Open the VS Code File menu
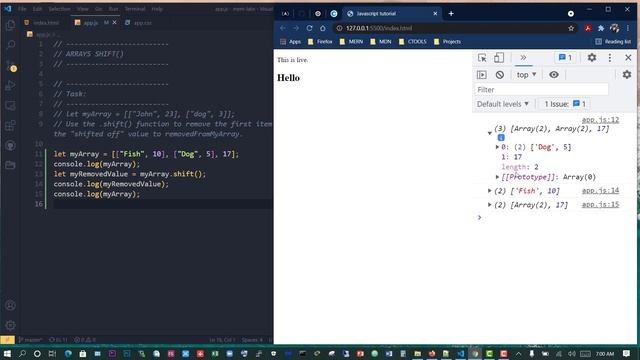 [22, 9]
